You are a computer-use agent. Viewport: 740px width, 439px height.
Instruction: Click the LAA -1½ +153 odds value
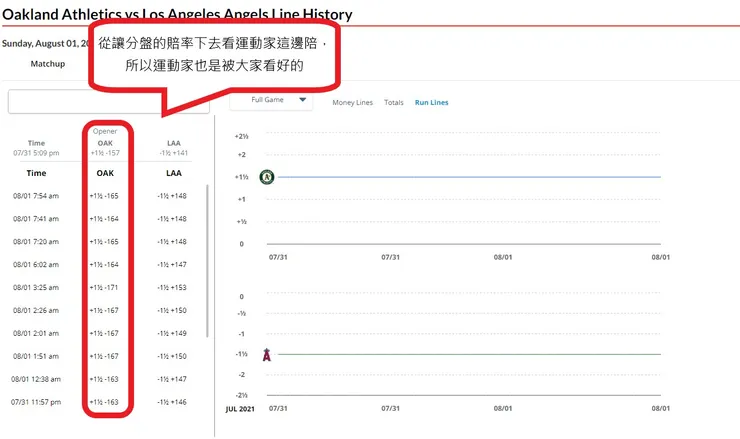[x=172, y=287]
